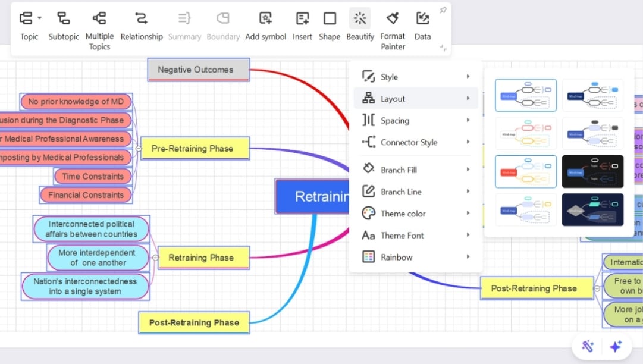Viewport: 643px width, 364px height.
Task: Expand the arrow next to Spacing
Action: [468, 120]
